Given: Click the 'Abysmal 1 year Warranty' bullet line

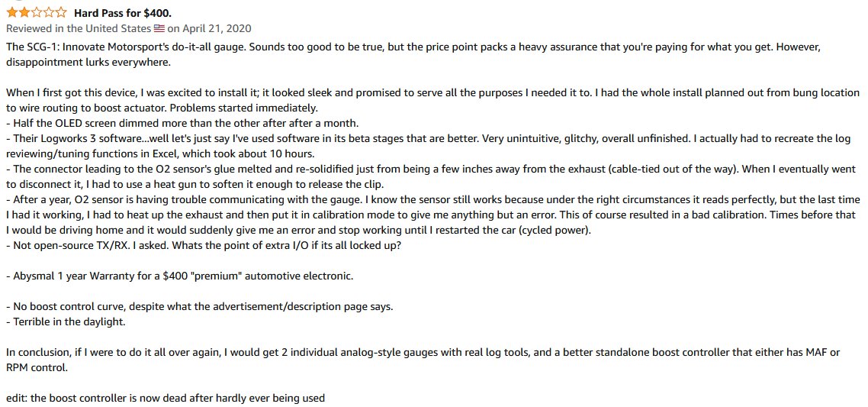Looking at the screenshot, I should coord(179,276).
